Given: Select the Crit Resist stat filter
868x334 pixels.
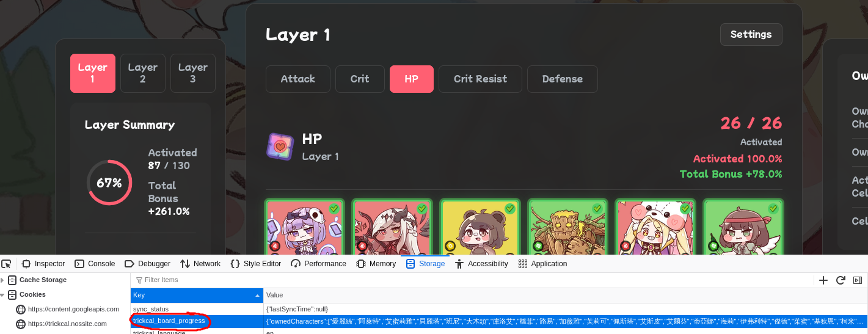Looking at the screenshot, I should click(x=480, y=79).
